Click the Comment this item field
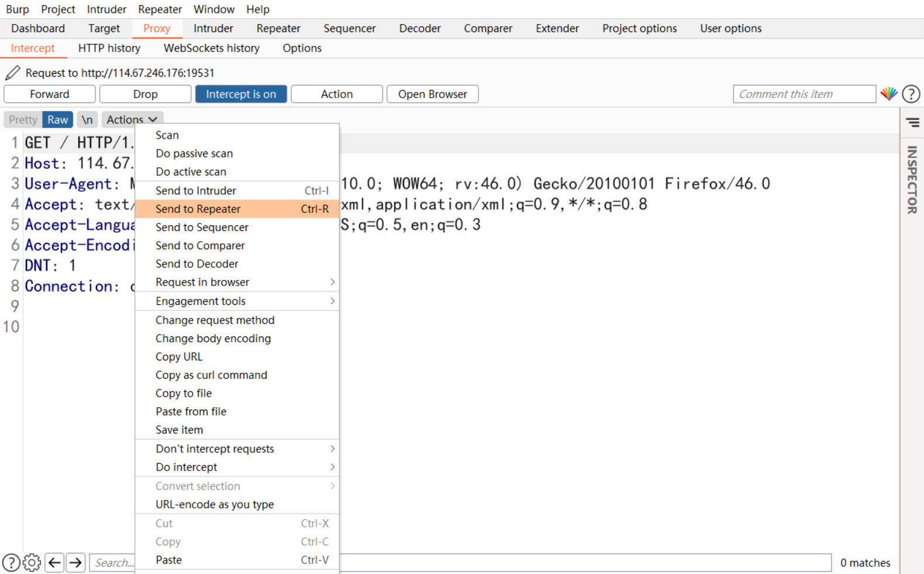Screen dimensions: 924x574 click(x=805, y=94)
